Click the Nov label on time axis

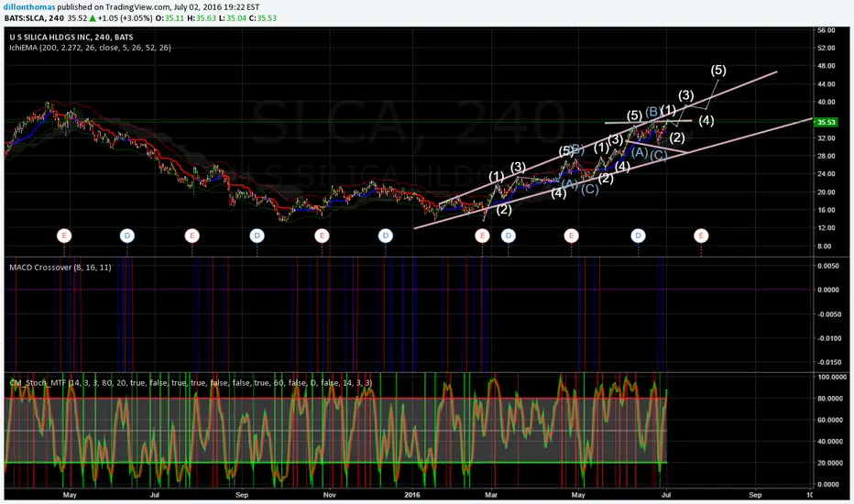pos(330,495)
